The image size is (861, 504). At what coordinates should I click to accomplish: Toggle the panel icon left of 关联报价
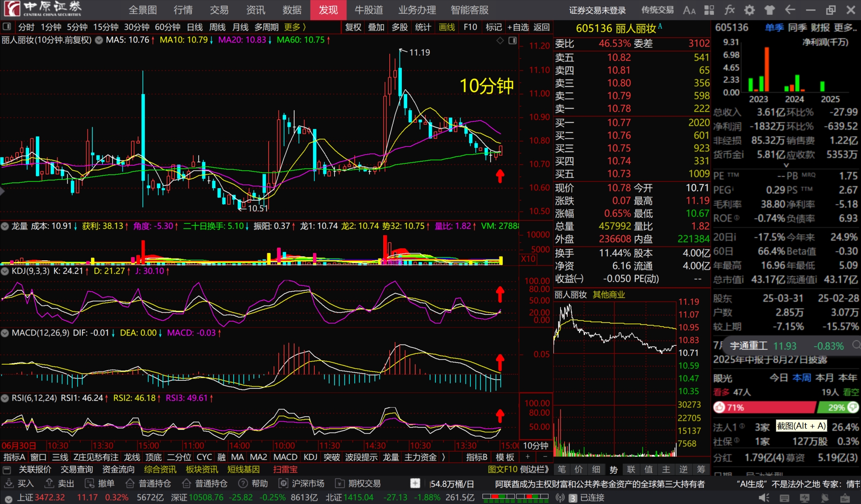pyautogui.click(x=7, y=470)
